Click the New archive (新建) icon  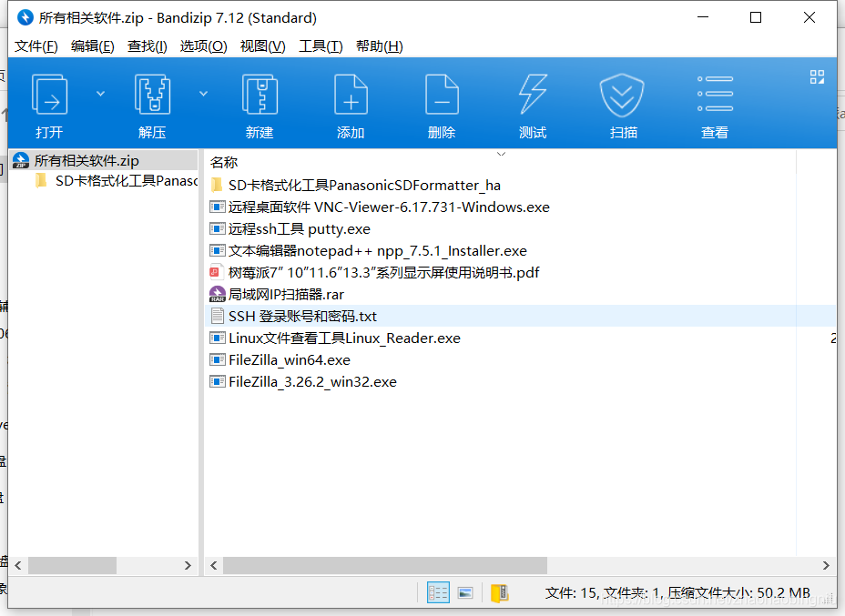click(260, 95)
